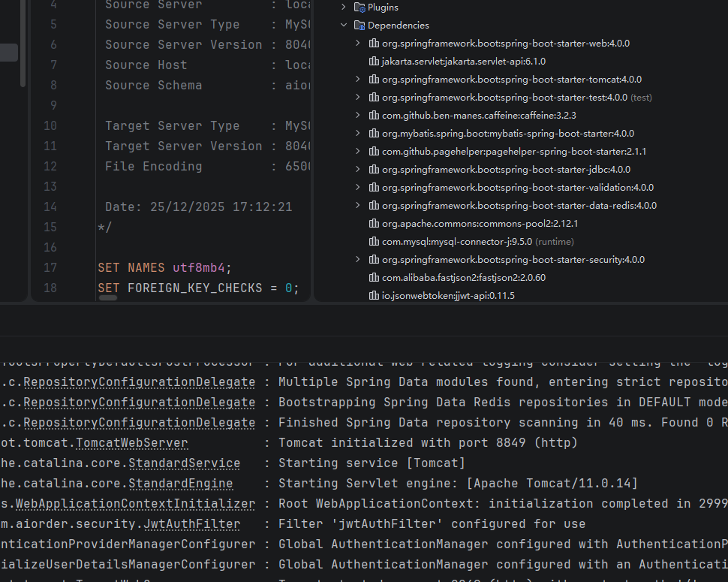Expand mybatis-spring-boot-starter:4.0.0 chevron

click(357, 134)
